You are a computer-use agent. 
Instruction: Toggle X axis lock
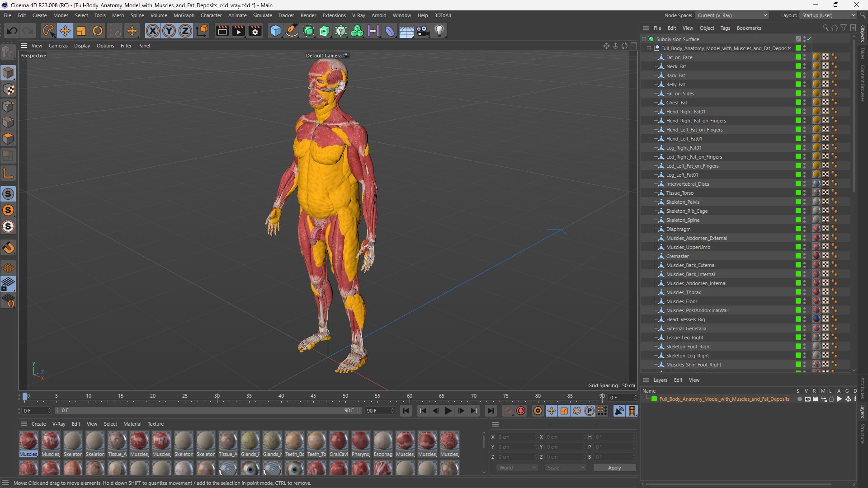153,31
